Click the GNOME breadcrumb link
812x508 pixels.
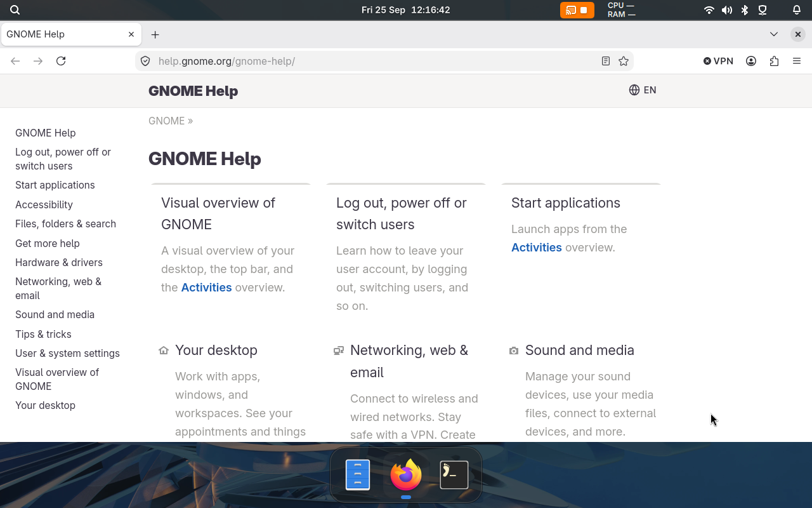[x=166, y=121]
